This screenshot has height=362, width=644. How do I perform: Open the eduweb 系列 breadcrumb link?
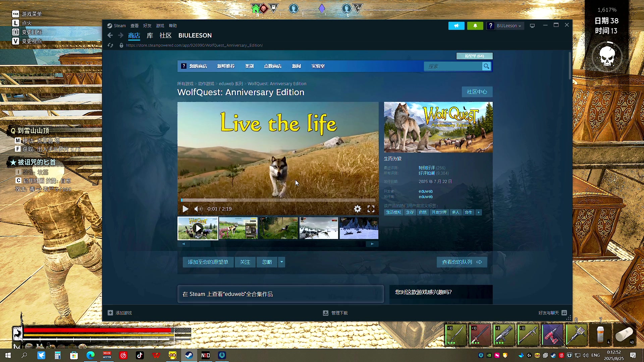click(231, 84)
